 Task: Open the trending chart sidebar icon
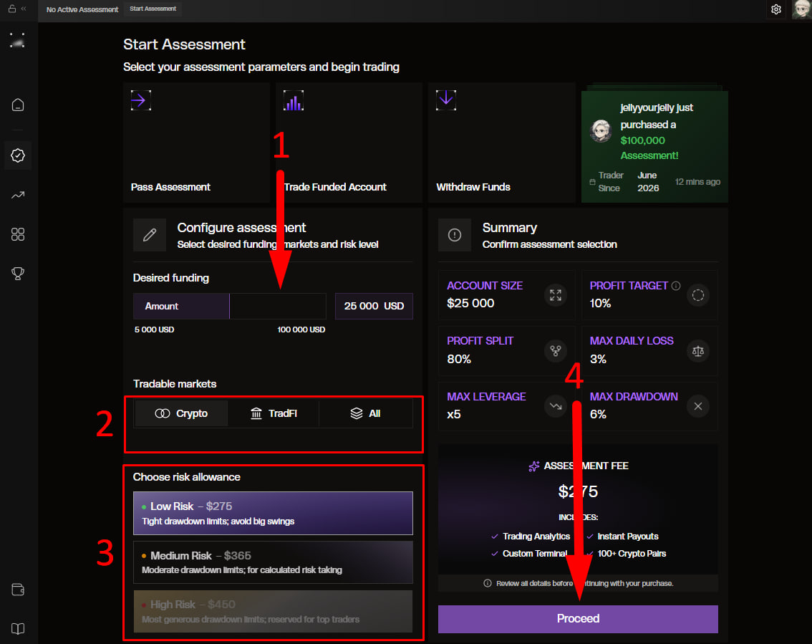(x=18, y=196)
